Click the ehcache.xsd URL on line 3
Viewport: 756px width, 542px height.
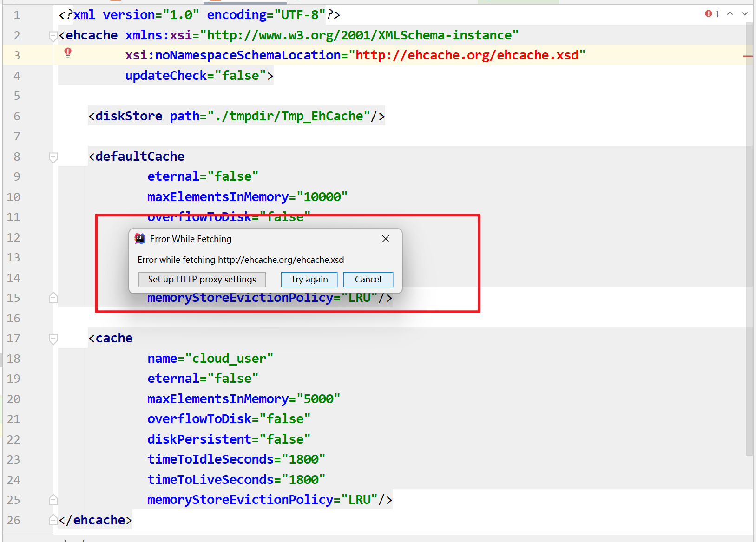click(469, 55)
